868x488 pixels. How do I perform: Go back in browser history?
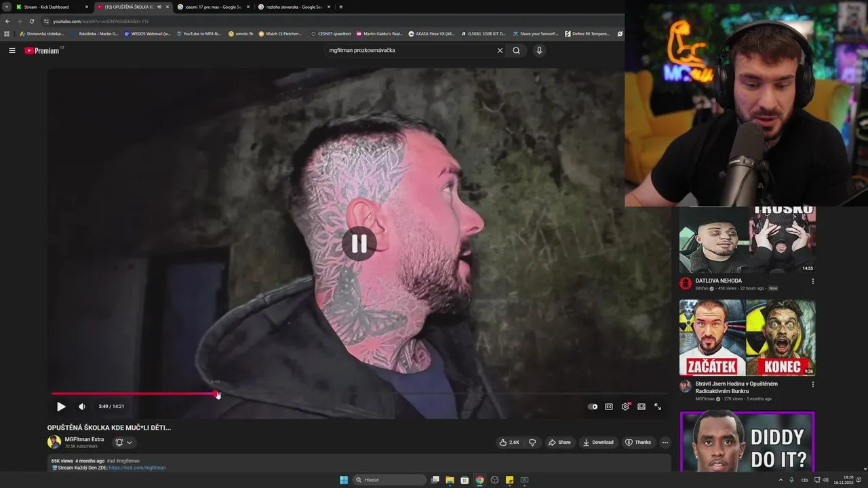pos(7,21)
